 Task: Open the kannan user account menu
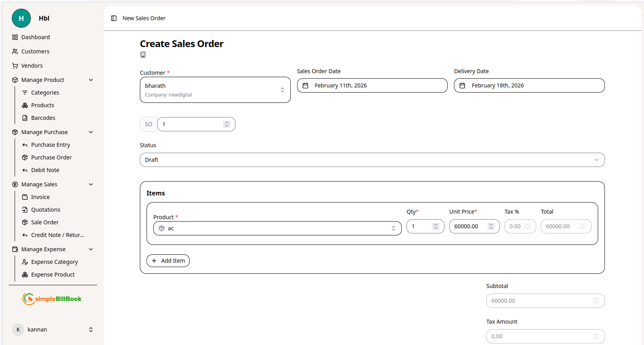click(x=53, y=330)
